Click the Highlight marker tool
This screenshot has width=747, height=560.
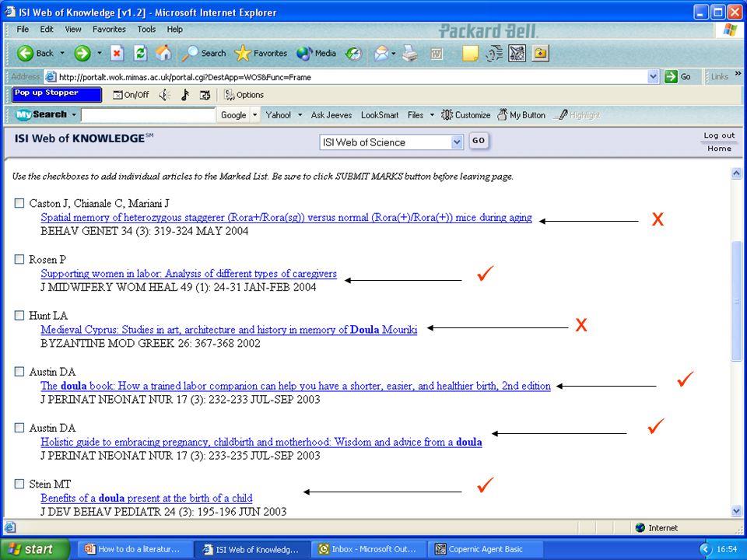point(579,115)
